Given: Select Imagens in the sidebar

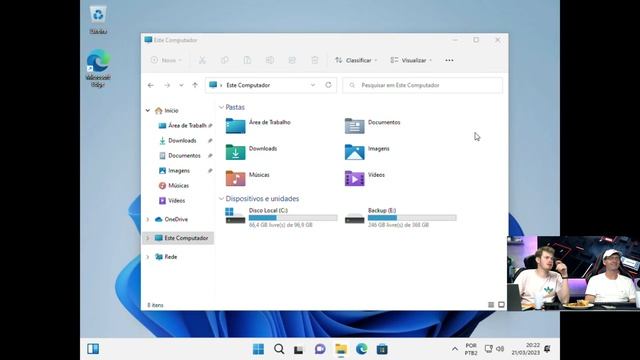Looking at the screenshot, I should 174,171.
